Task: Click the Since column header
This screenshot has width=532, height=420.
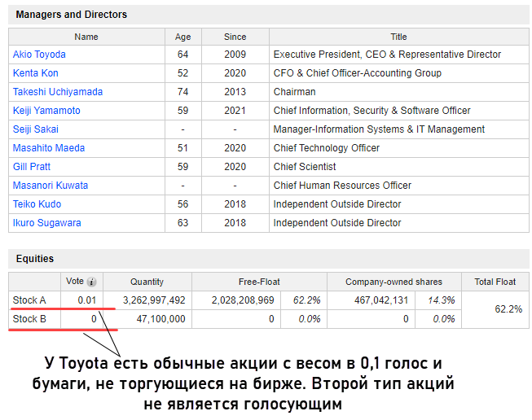Action: coord(235,37)
